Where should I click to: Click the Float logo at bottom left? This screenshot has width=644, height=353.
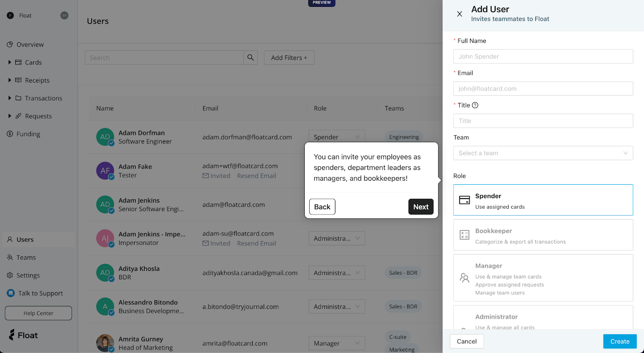23,335
